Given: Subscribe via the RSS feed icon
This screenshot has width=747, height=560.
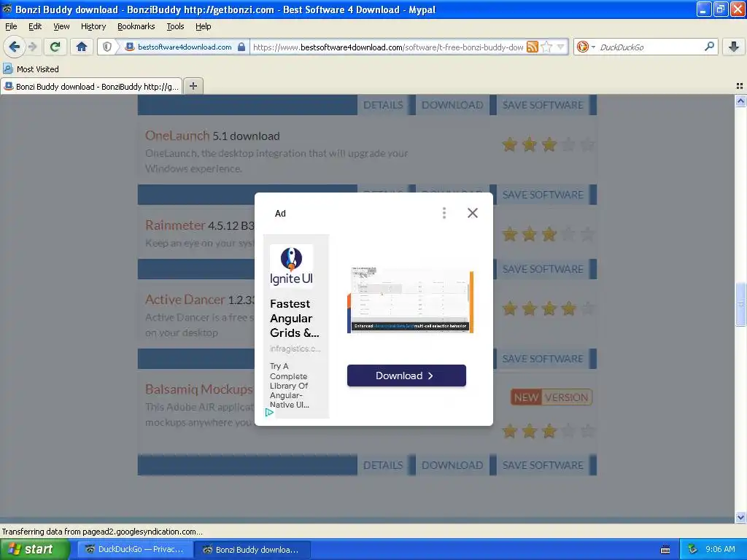Looking at the screenshot, I should click(532, 47).
